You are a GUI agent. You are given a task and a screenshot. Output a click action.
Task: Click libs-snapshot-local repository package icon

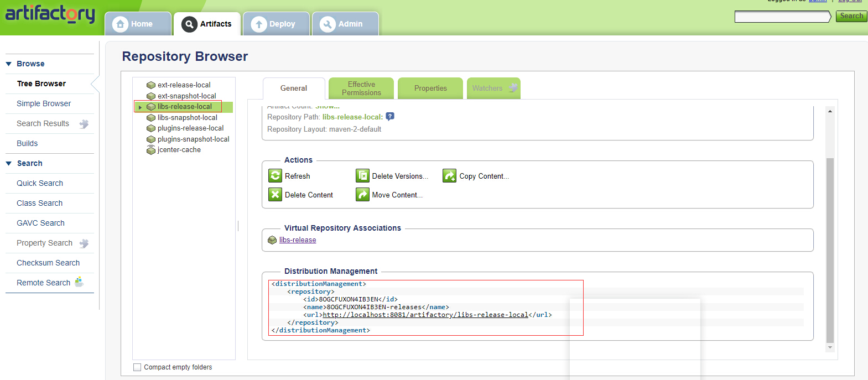tap(151, 118)
